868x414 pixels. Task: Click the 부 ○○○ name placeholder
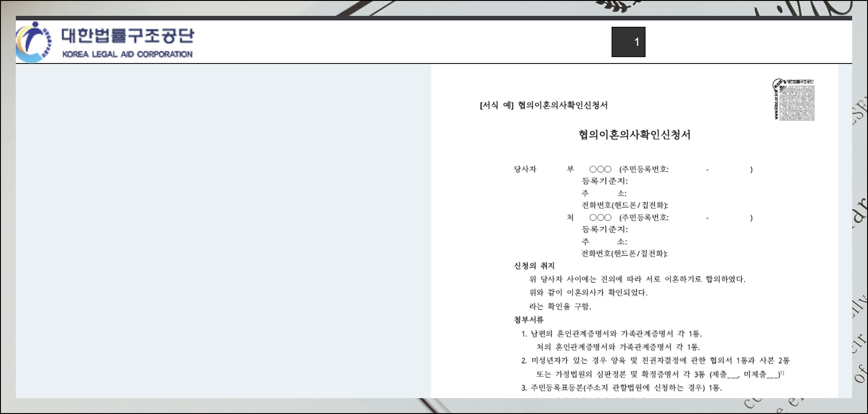[x=589, y=169]
